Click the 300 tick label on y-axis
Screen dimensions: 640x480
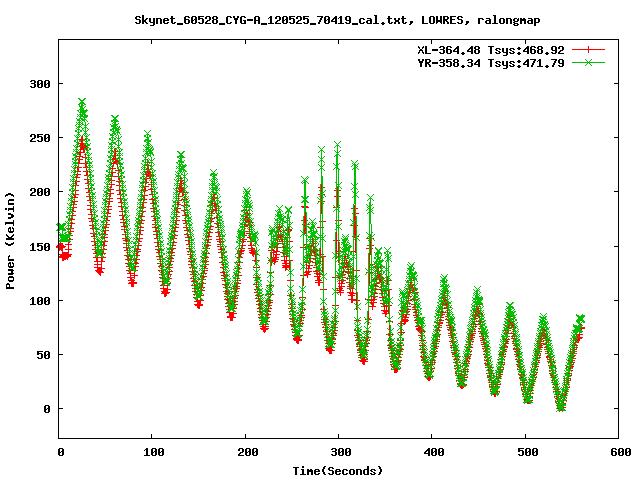tap(40, 84)
